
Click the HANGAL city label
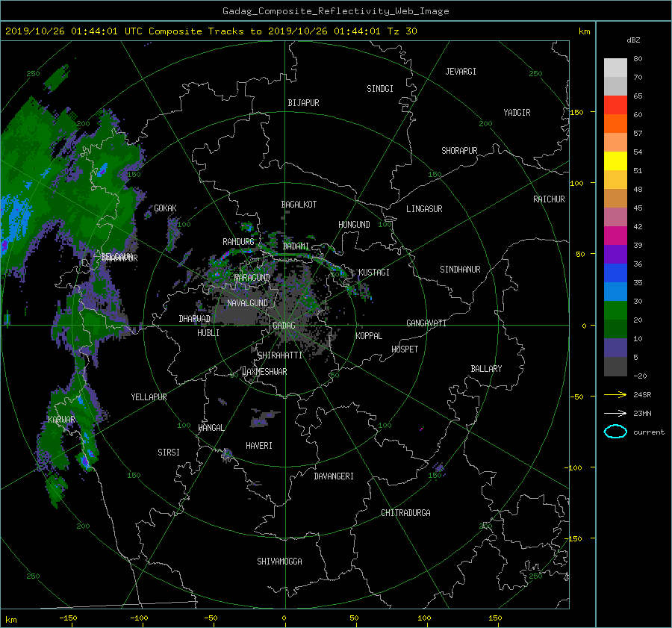(211, 428)
